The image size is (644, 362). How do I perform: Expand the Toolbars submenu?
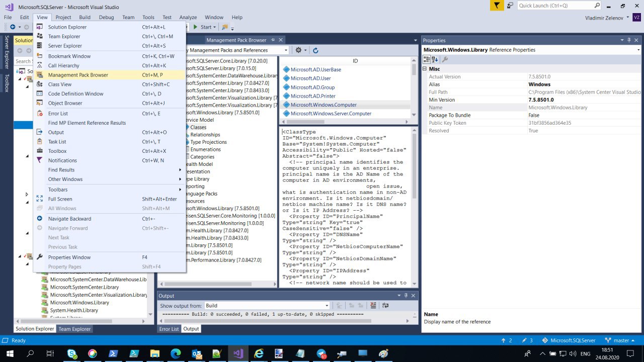pyautogui.click(x=109, y=190)
